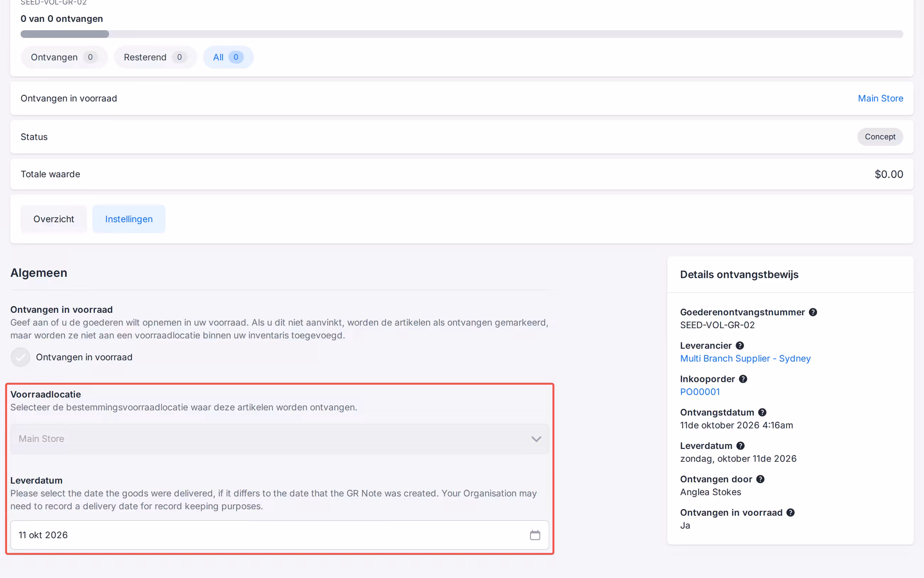Show help icon beside Leverdatum in details panel
The width and height of the screenshot is (924, 578).
(x=740, y=446)
